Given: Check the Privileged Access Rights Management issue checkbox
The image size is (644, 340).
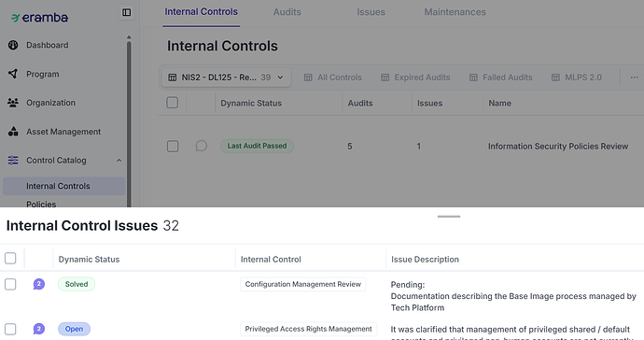Looking at the screenshot, I should point(10,329).
